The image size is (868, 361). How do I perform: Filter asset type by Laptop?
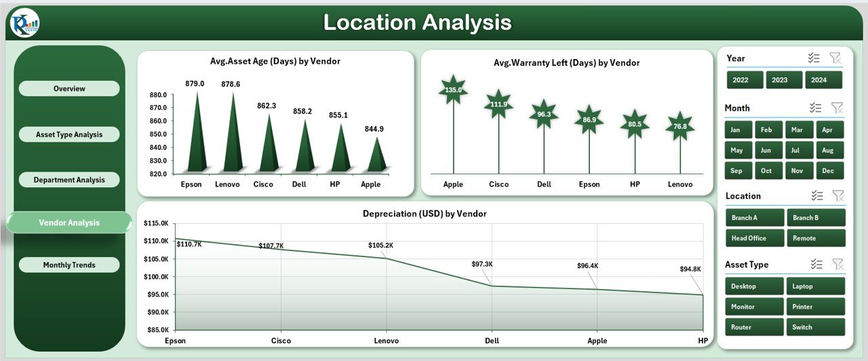[x=816, y=286]
